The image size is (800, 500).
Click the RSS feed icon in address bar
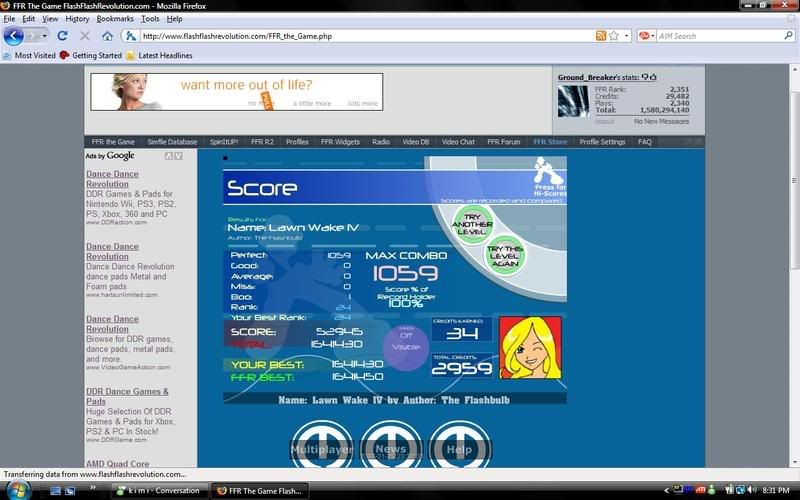(x=600, y=36)
